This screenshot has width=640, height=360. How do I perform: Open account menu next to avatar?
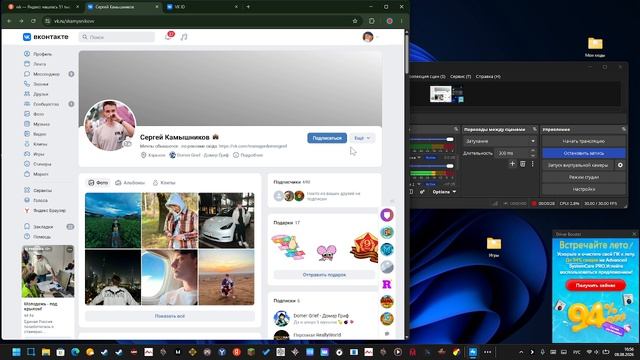tap(377, 37)
